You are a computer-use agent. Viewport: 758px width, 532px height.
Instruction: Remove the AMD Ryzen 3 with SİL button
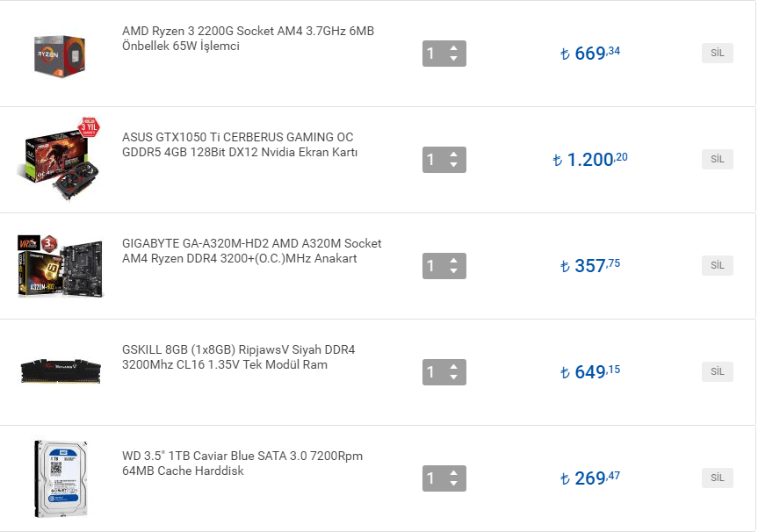pyautogui.click(x=717, y=53)
